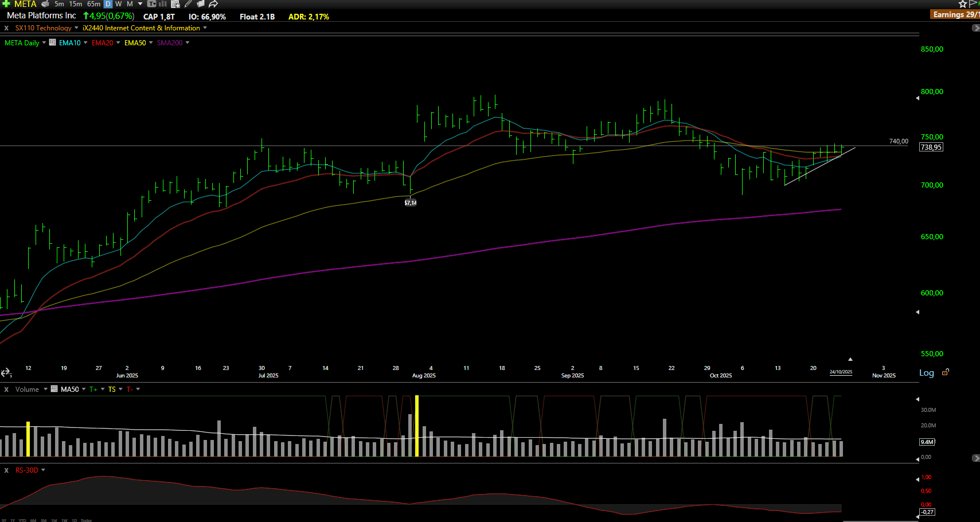Viewport: 980px width, 522px height.
Task: Click the CAP 1,8T value
Action: (159, 17)
